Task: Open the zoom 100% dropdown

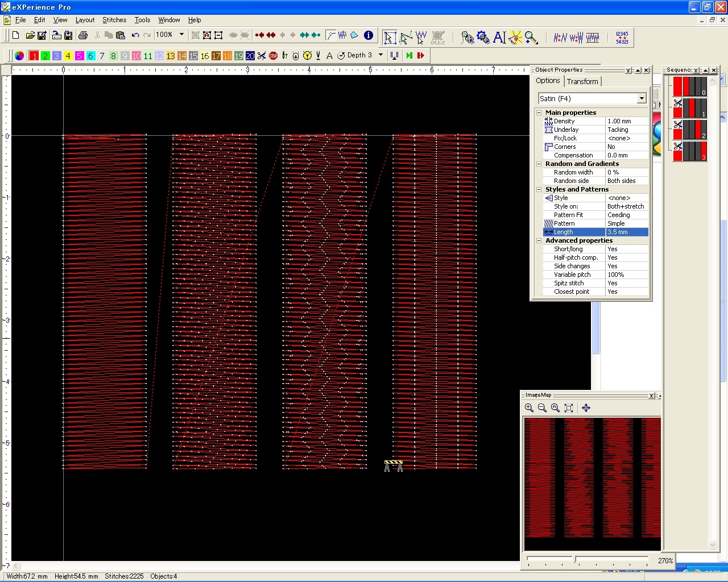Action: (181, 35)
